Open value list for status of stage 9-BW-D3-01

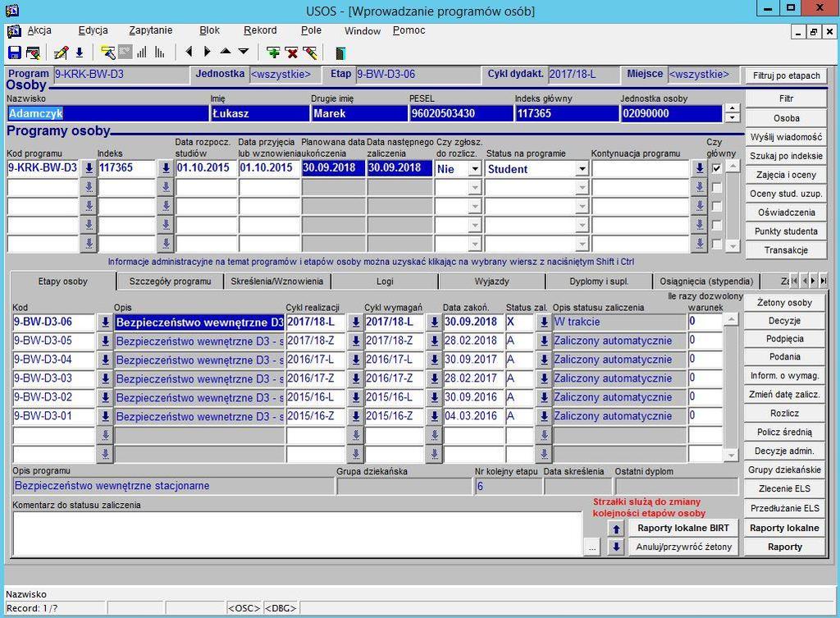coord(544,416)
